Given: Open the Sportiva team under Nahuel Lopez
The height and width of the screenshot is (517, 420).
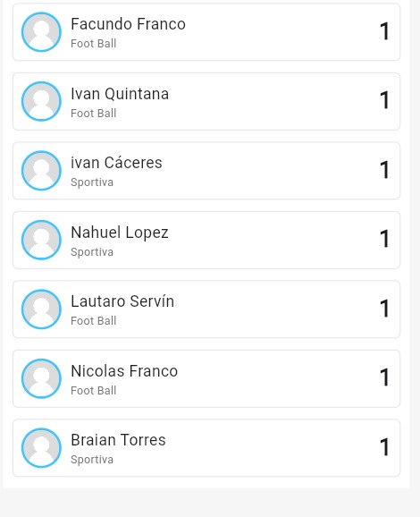Looking at the screenshot, I should click(92, 252).
